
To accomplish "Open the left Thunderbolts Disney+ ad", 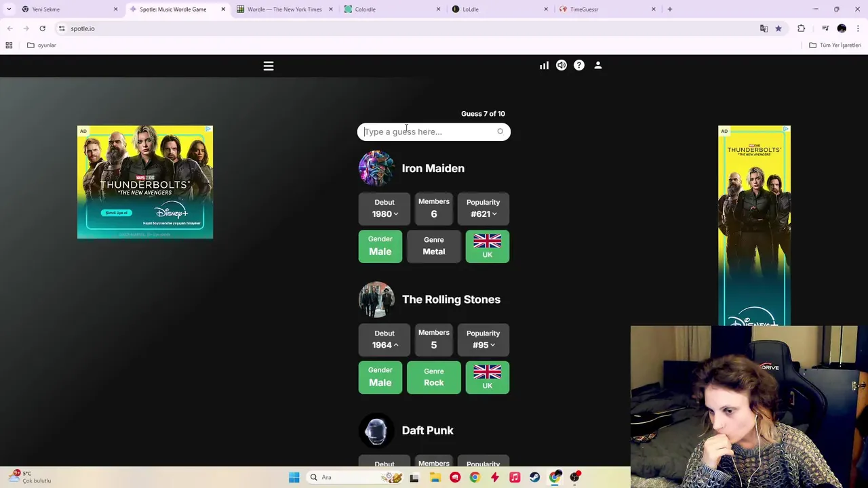I will [145, 182].
